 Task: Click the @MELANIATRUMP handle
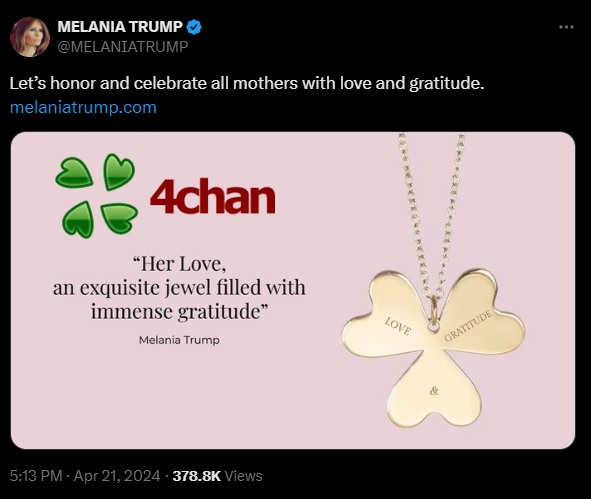coord(123,46)
